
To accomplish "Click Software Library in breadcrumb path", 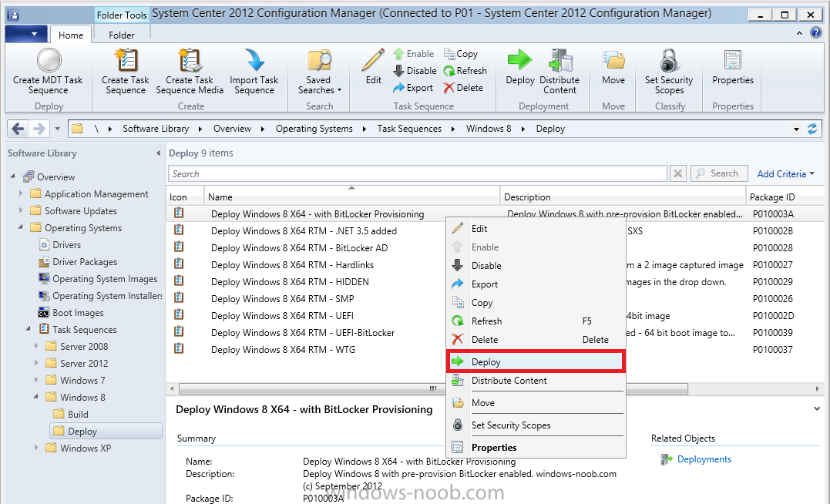I will pos(156,129).
